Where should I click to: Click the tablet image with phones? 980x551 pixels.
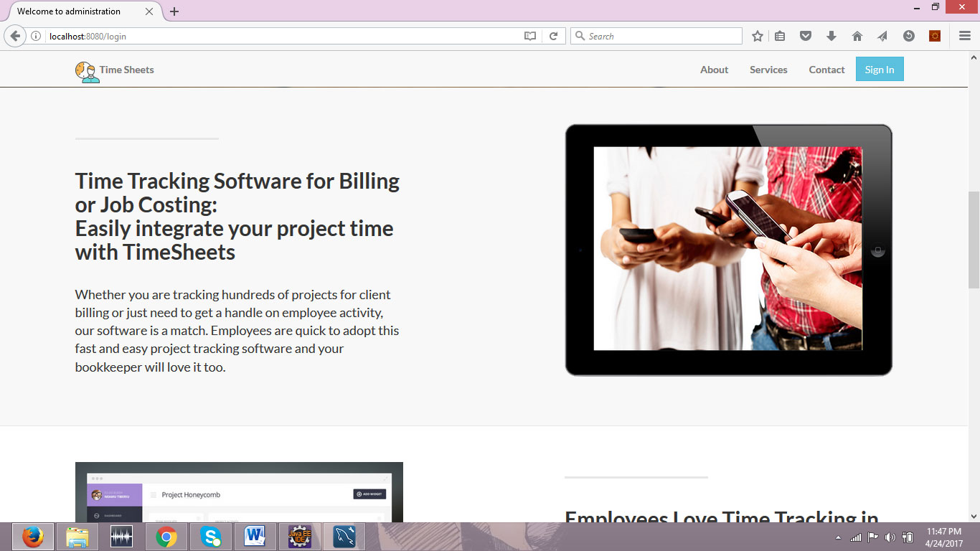pyautogui.click(x=728, y=250)
